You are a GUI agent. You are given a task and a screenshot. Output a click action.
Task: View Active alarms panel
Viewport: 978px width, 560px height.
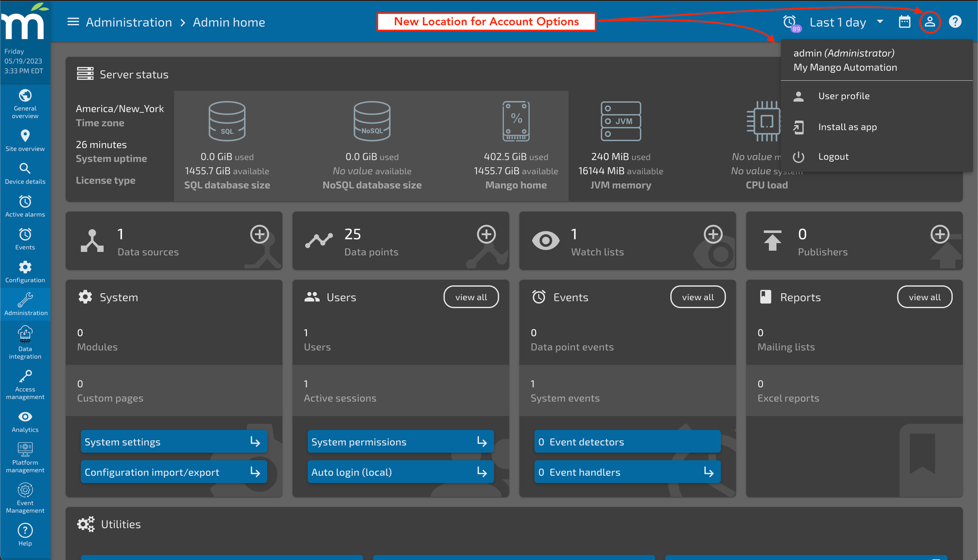25,207
